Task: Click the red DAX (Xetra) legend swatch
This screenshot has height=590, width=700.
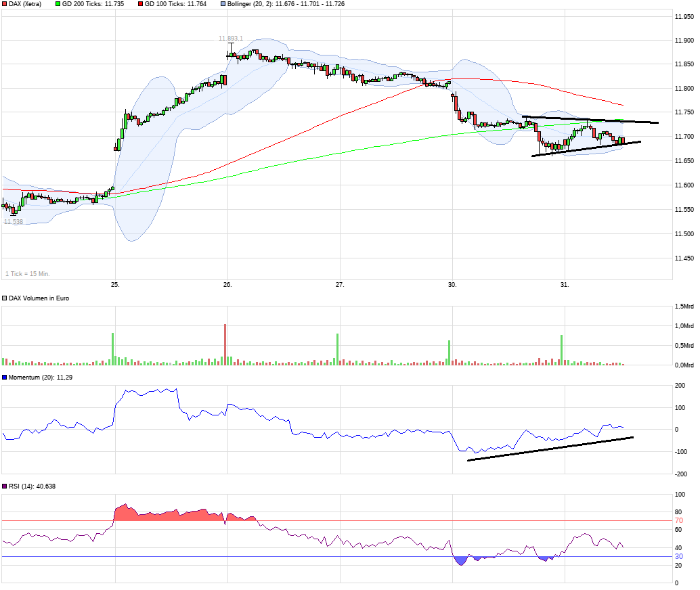Action: click(x=5, y=4)
